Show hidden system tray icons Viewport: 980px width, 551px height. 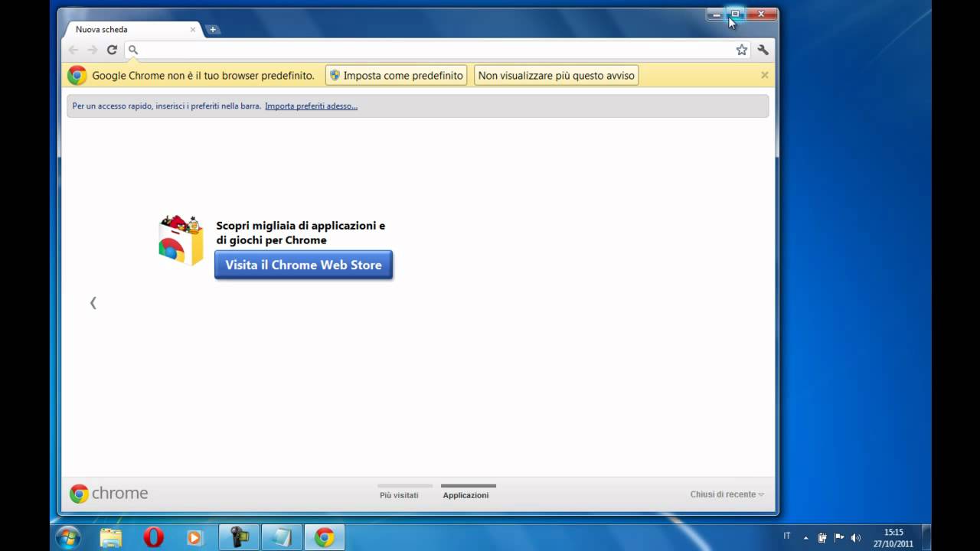coord(805,537)
